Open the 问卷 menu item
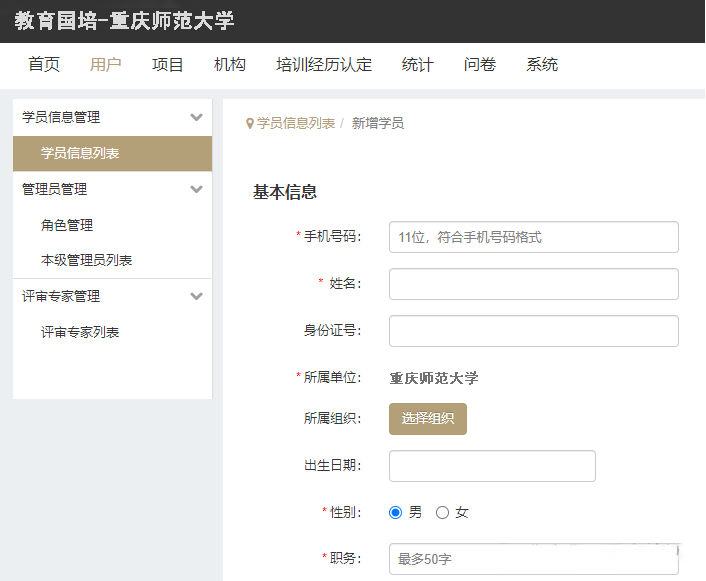706x581 pixels. click(x=480, y=65)
